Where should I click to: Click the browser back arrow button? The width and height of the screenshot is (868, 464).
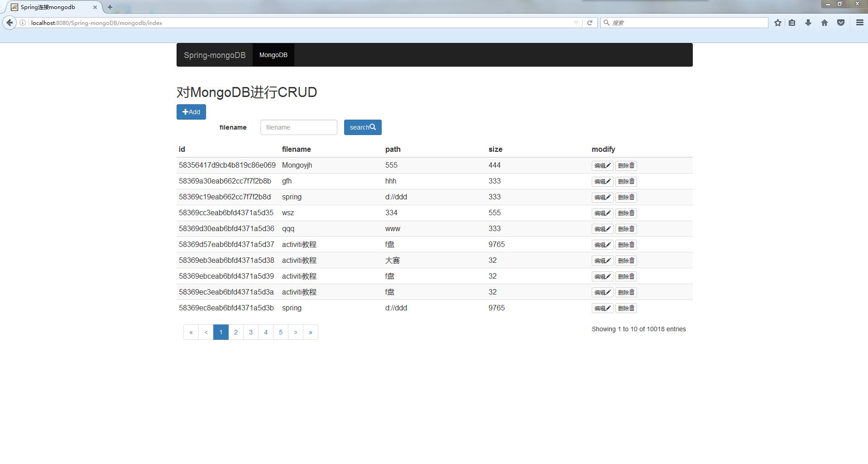10,23
